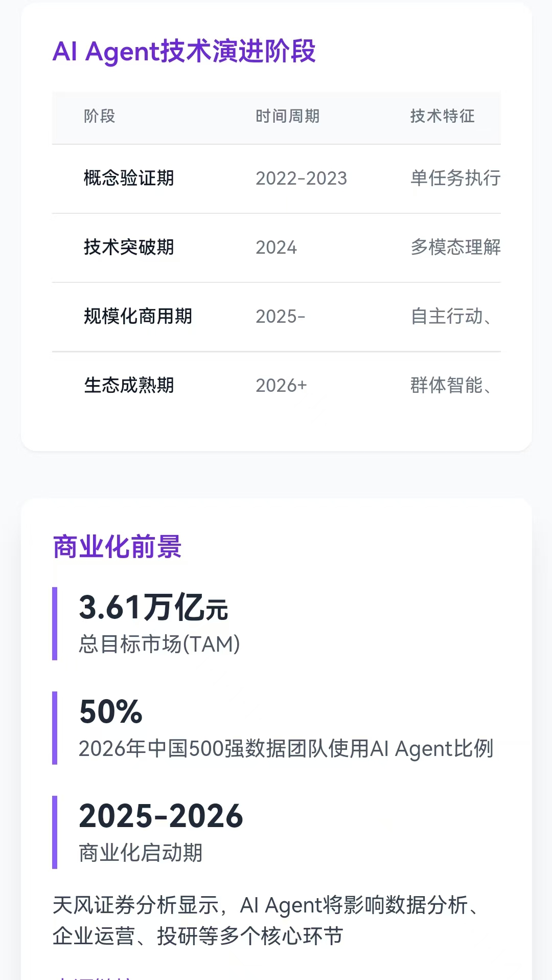Select the '生态成熟期' row label

tap(129, 386)
